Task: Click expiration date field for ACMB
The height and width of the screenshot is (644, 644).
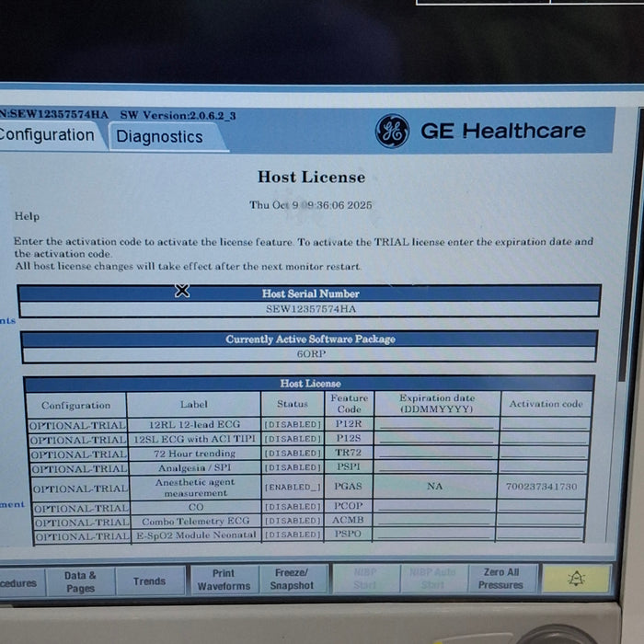Action: point(433,521)
